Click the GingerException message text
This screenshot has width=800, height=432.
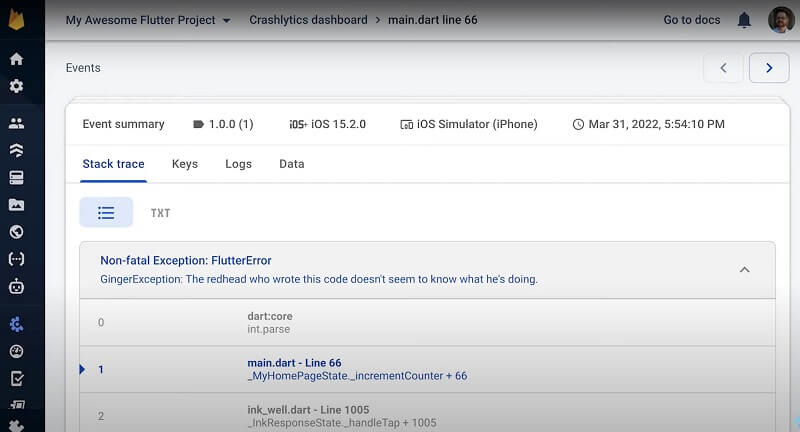tap(319, 279)
